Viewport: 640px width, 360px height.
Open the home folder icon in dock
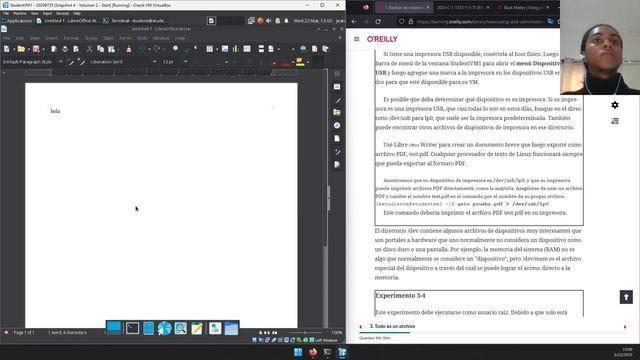(231, 328)
